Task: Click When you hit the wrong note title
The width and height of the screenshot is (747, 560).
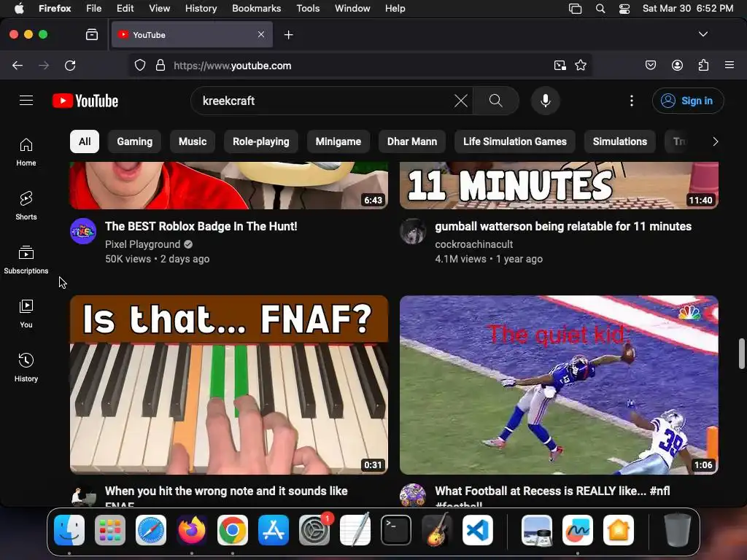Action: (x=226, y=495)
